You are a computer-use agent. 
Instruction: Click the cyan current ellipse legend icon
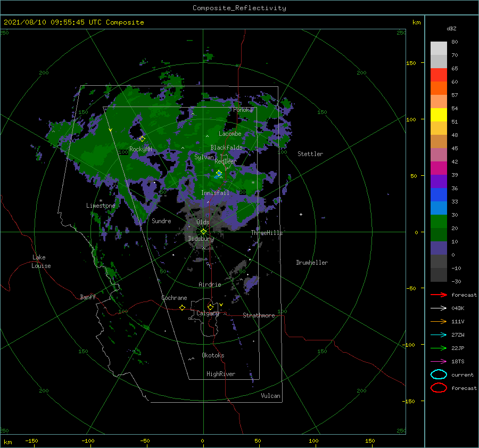(x=439, y=374)
